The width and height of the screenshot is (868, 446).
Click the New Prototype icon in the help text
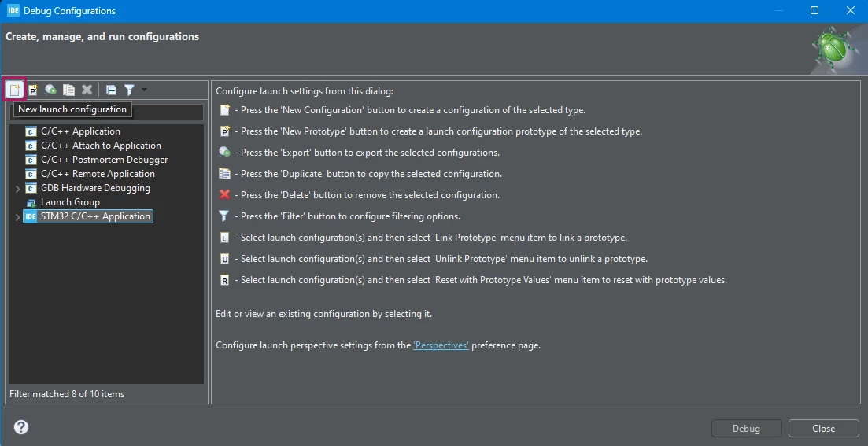click(x=224, y=131)
